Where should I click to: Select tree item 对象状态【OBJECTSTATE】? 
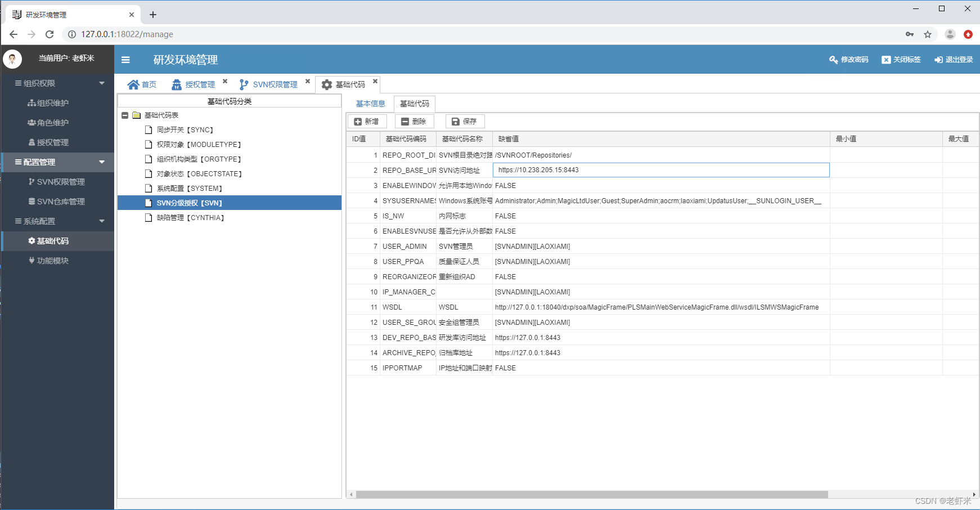(x=200, y=174)
